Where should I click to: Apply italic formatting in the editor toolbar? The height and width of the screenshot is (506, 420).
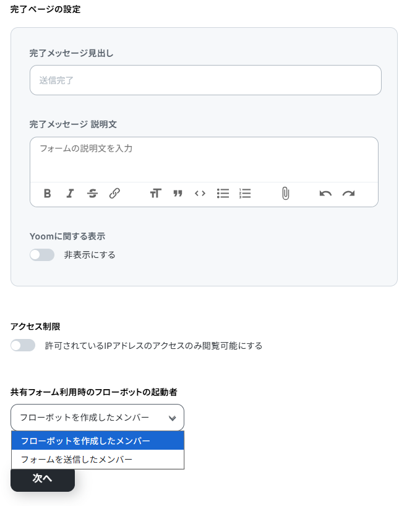(70, 194)
